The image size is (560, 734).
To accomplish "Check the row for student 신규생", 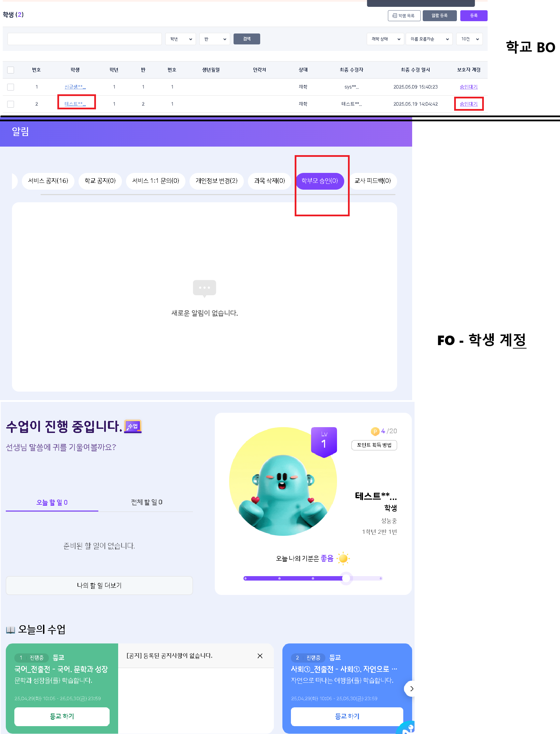I will coord(11,87).
